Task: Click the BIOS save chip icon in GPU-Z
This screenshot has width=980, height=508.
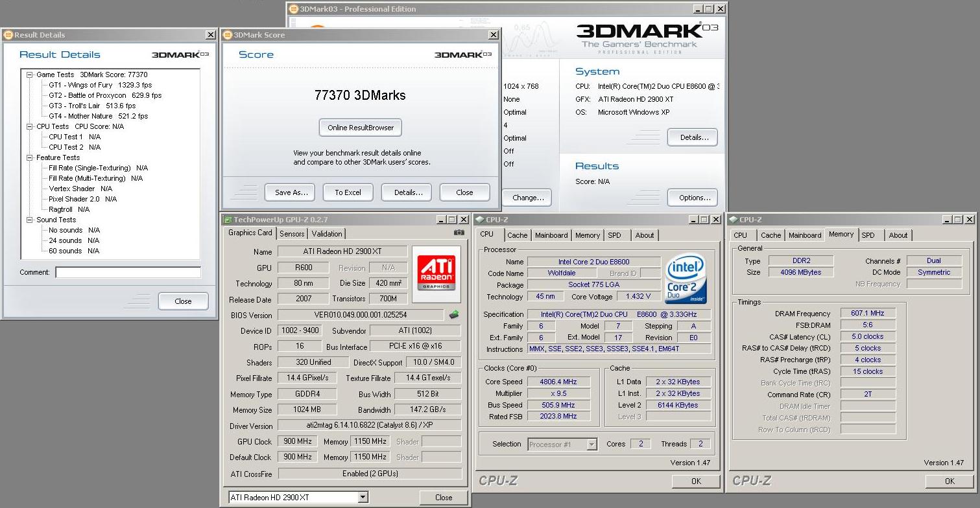Action: (x=454, y=315)
